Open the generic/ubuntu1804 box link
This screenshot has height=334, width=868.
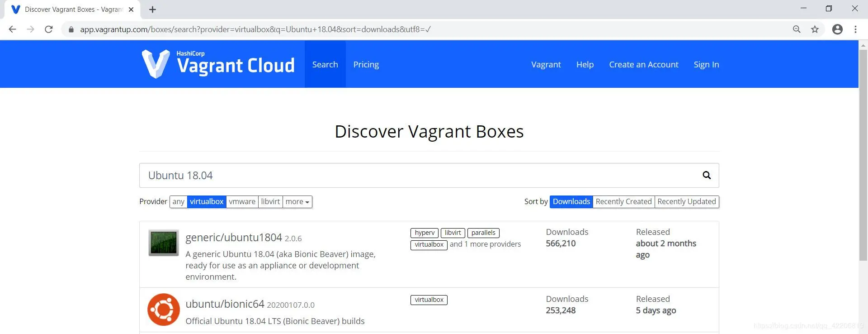click(x=234, y=238)
